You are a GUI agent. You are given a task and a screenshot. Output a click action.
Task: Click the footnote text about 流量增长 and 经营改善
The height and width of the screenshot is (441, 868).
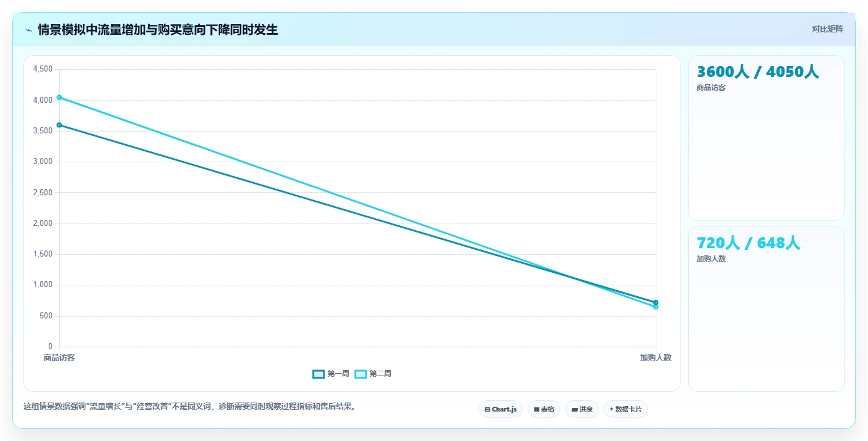point(191,407)
